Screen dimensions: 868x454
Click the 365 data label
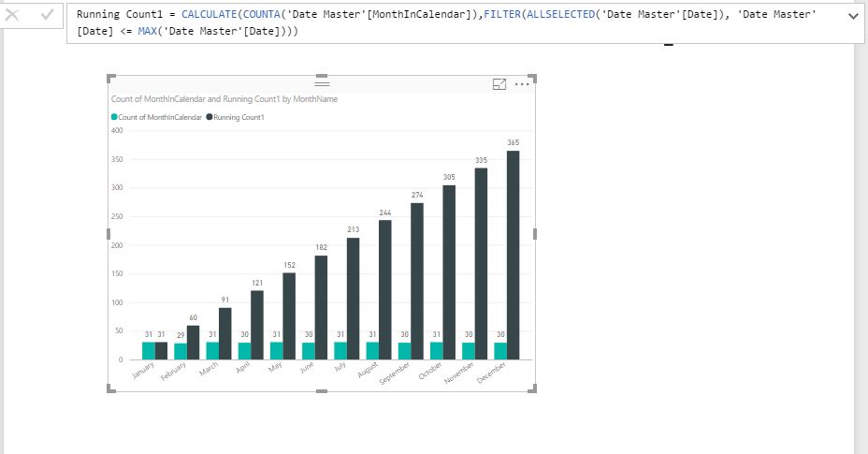click(x=514, y=142)
